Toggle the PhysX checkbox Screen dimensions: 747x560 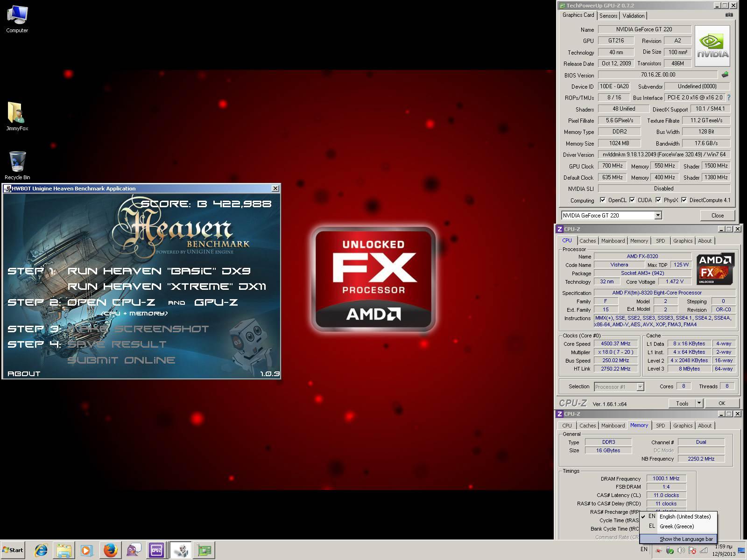658,200
